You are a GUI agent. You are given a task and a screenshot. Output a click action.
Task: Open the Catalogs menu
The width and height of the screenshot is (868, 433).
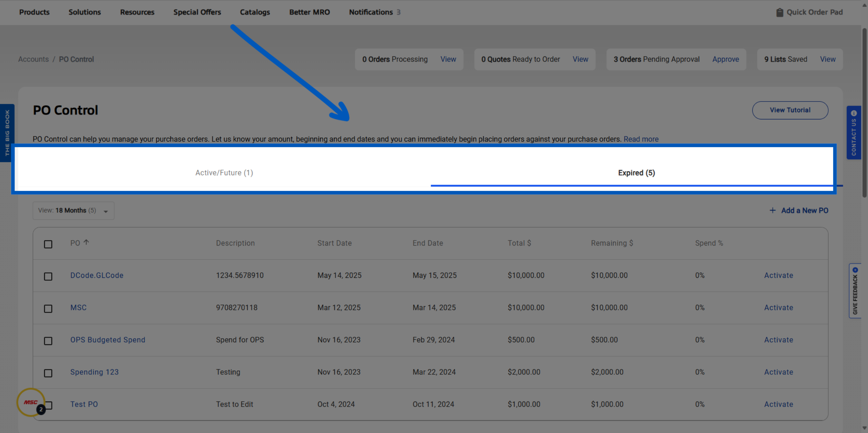coord(255,12)
